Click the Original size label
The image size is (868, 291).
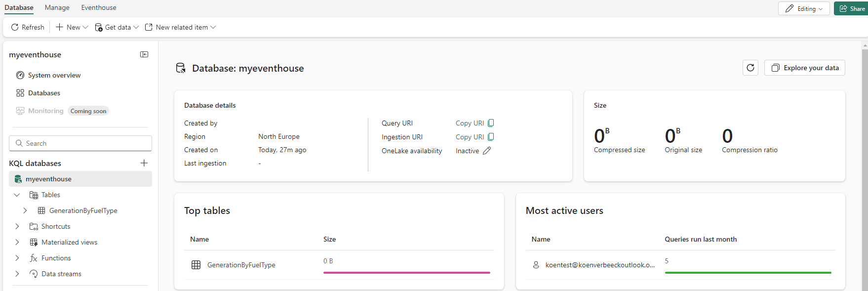click(x=683, y=150)
